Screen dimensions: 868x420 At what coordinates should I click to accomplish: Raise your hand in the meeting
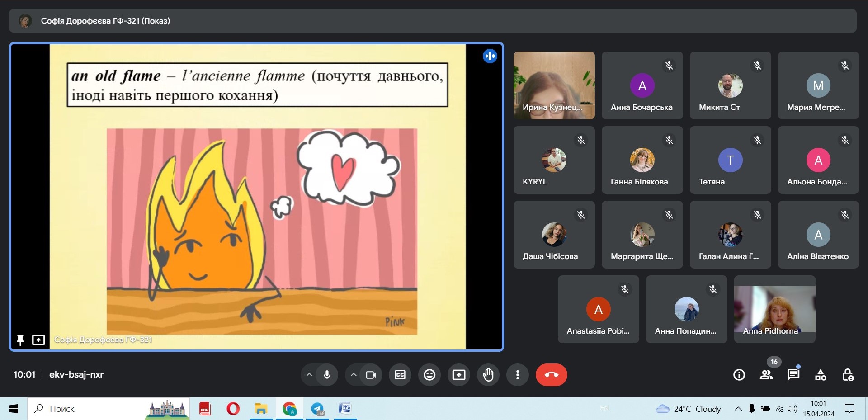[488, 375]
